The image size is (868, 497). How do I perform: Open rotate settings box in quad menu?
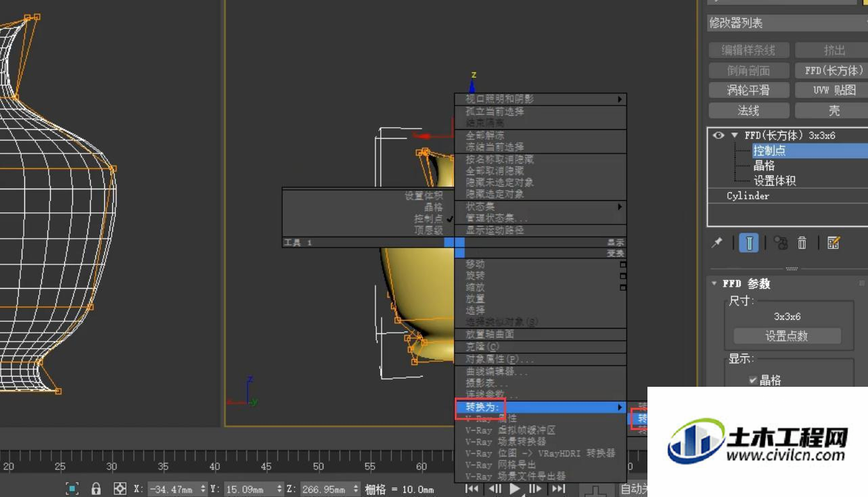623,276
